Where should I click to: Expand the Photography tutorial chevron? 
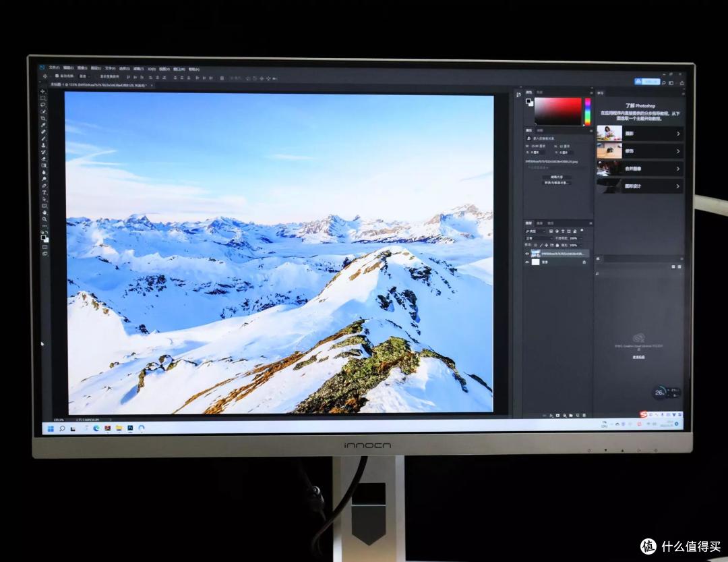click(678, 134)
